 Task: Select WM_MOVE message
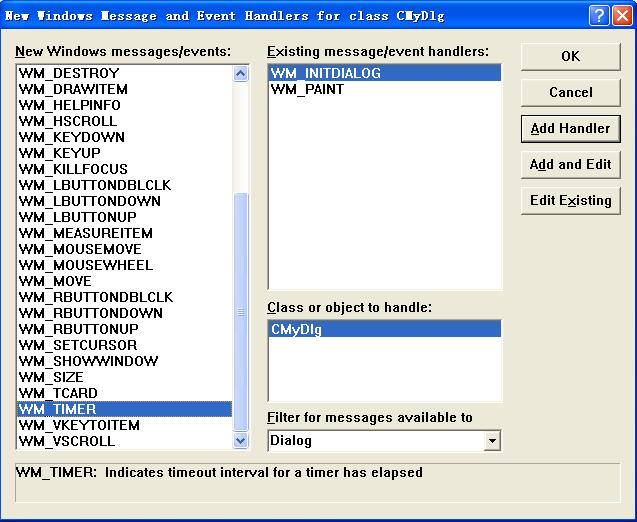125,281
